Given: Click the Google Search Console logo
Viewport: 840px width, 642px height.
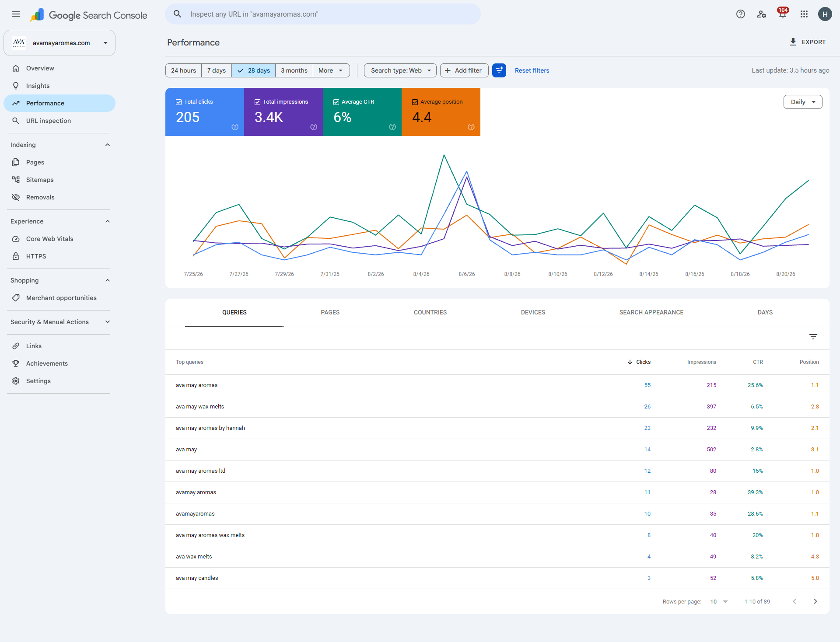Looking at the screenshot, I should (89, 15).
